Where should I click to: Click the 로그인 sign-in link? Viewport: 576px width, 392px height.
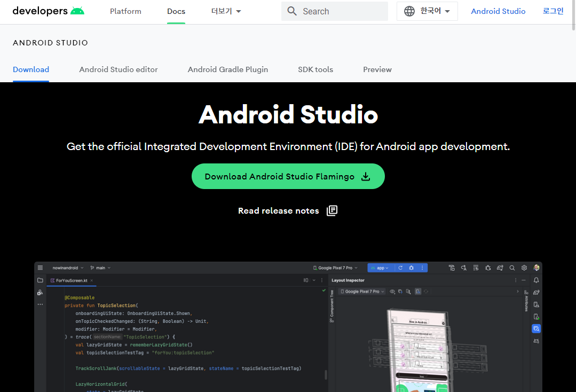[553, 11]
